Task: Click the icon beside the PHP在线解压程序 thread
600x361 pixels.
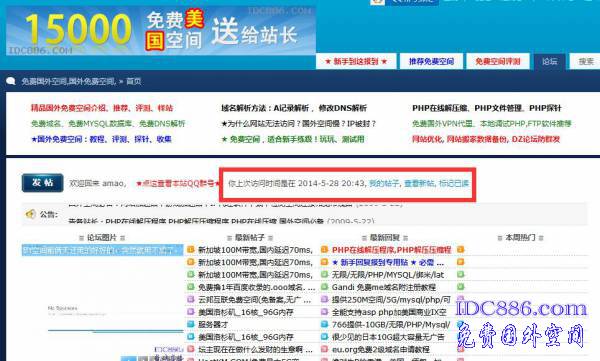Action: pos(324,250)
